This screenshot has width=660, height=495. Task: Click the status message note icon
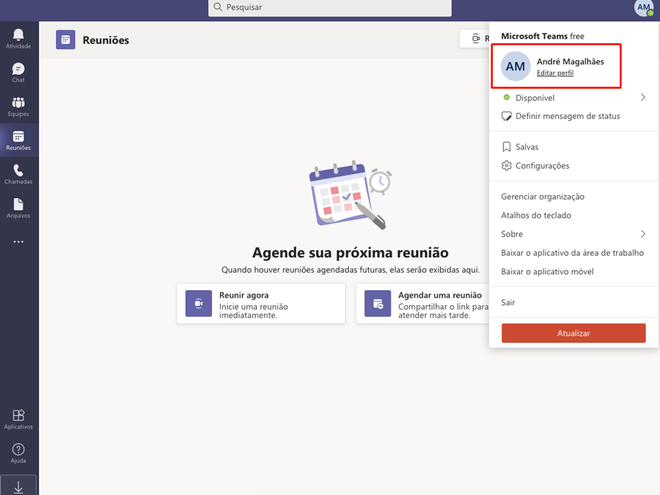[506, 116]
